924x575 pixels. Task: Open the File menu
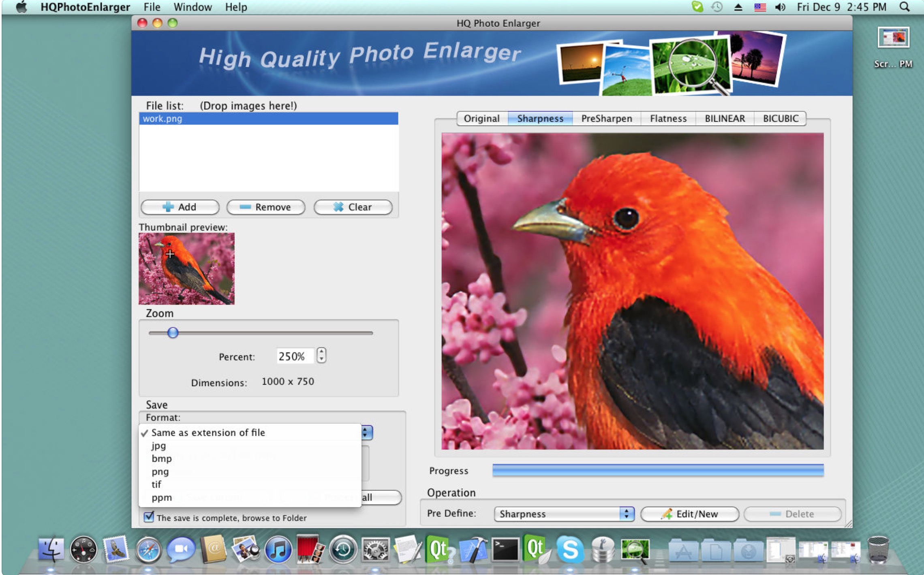tap(152, 7)
